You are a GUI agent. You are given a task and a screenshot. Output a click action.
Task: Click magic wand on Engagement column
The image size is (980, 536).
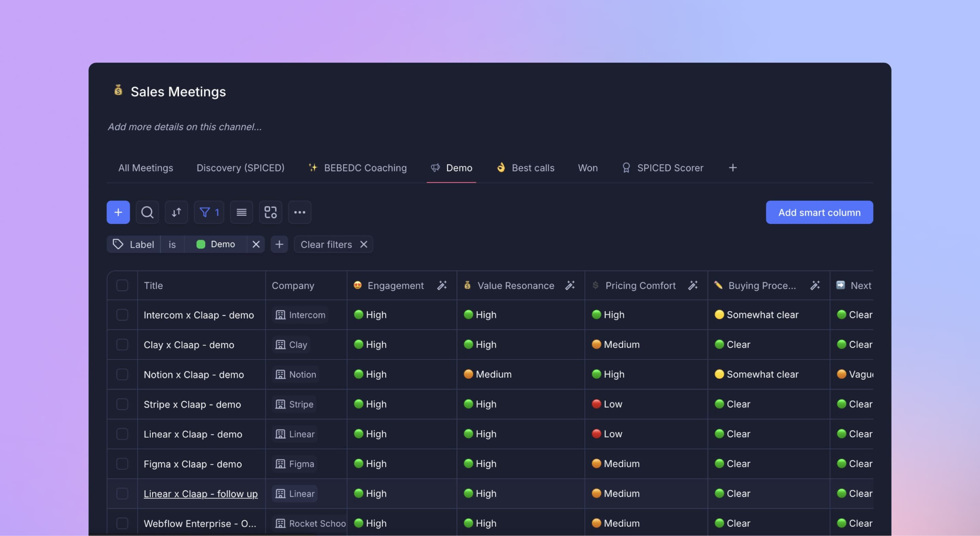point(442,285)
